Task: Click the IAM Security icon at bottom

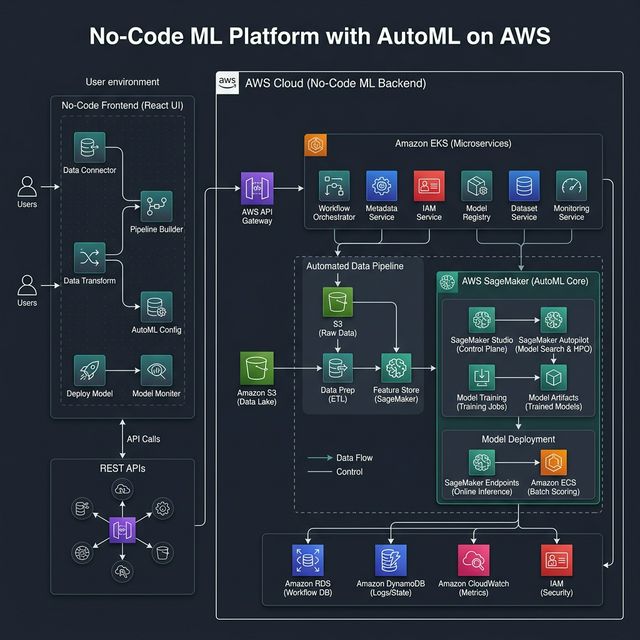Action: 556,560
